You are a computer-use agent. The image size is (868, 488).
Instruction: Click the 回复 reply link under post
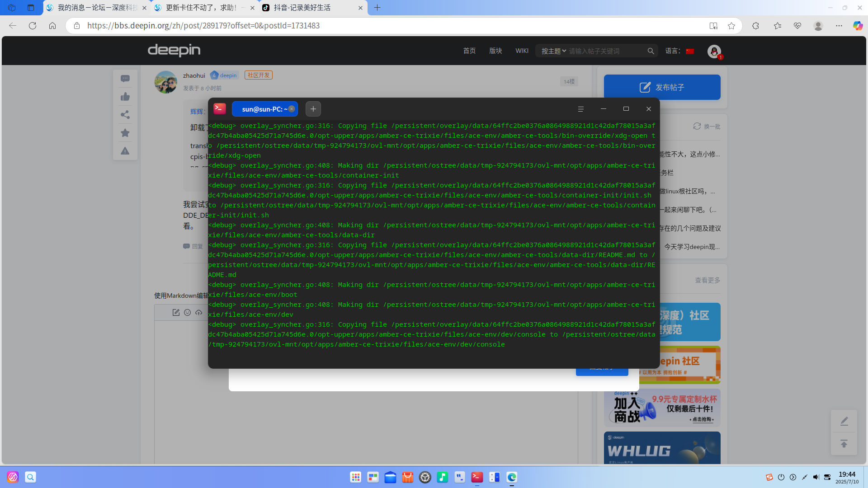[x=193, y=246]
